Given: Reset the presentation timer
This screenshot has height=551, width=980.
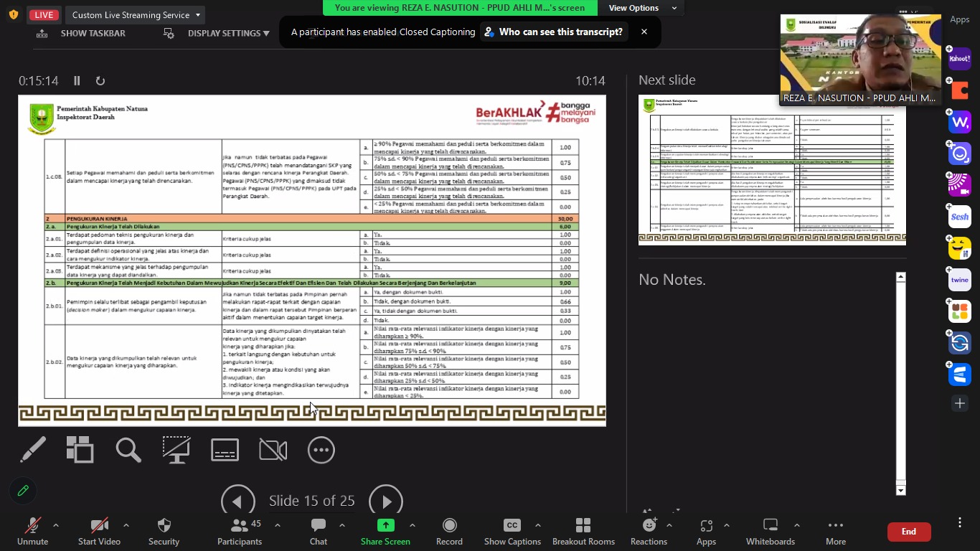Looking at the screenshot, I should pyautogui.click(x=100, y=81).
